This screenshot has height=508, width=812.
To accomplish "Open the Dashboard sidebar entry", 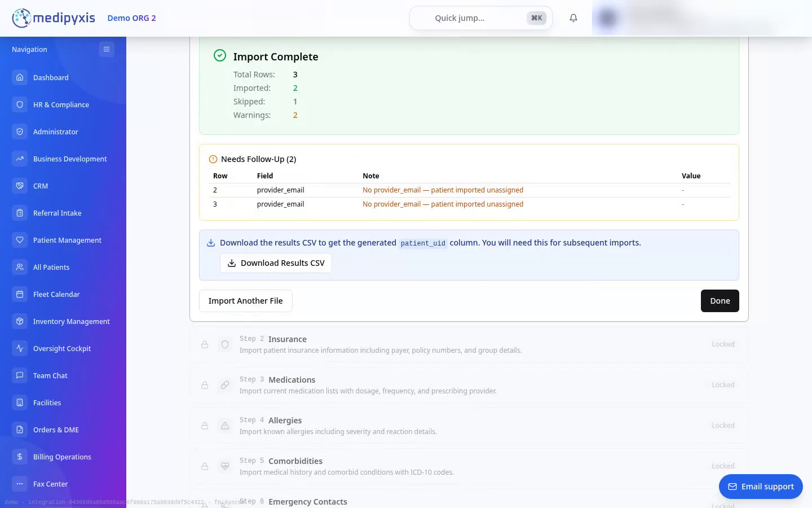I will pyautogui.click(x=63, y=77).
